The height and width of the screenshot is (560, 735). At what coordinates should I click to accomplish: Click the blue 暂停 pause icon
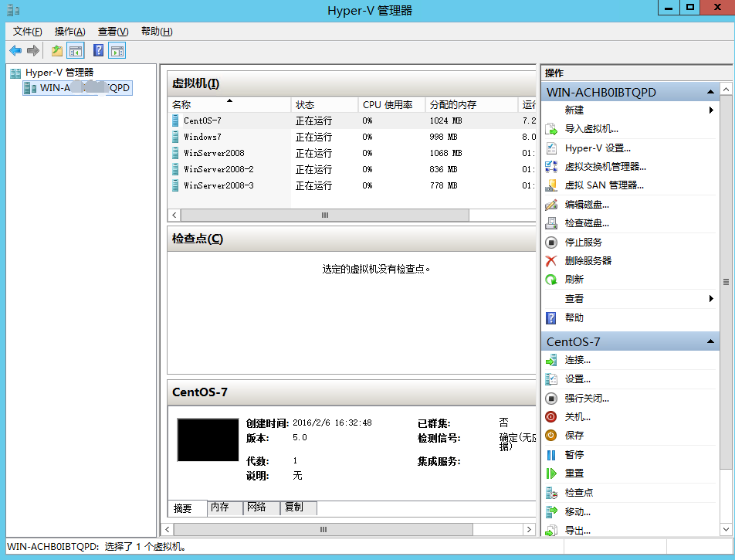coord(551,455)
